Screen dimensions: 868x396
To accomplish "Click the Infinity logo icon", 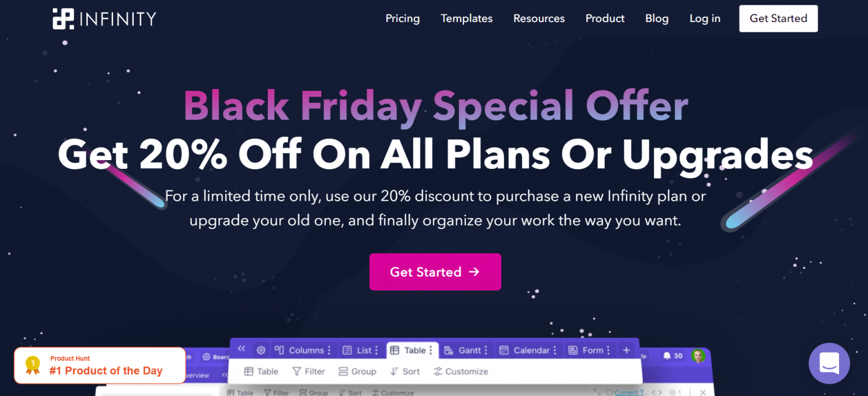I will click(63, 18).
